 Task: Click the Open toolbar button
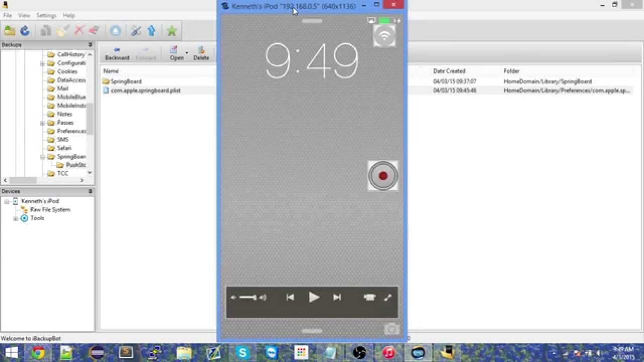coord(177,53)
